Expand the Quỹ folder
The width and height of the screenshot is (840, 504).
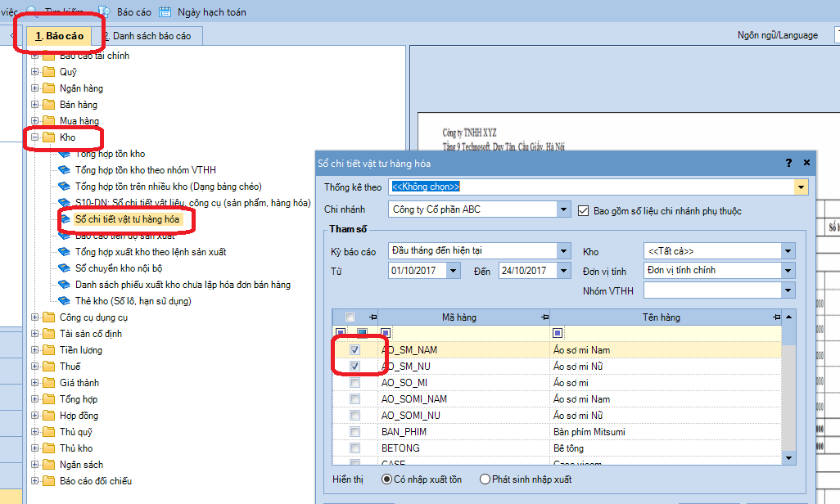tap(35, 72)
